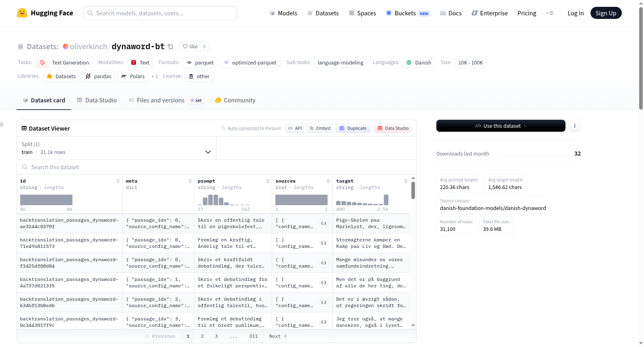This screenshot has height=347, width=644.
Task: Open Docs in the top navigation
Action: 451,13
